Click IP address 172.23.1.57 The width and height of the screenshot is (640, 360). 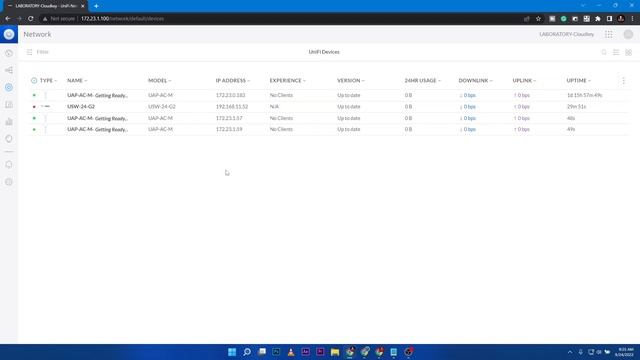[229, 118]
